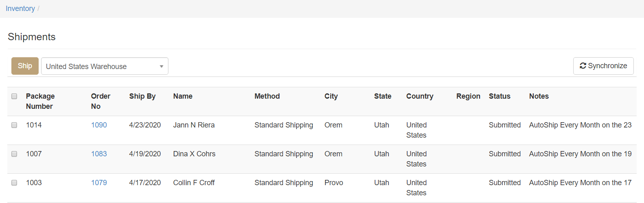Click the Synchronize refresh icon

[x=583, y=66]
